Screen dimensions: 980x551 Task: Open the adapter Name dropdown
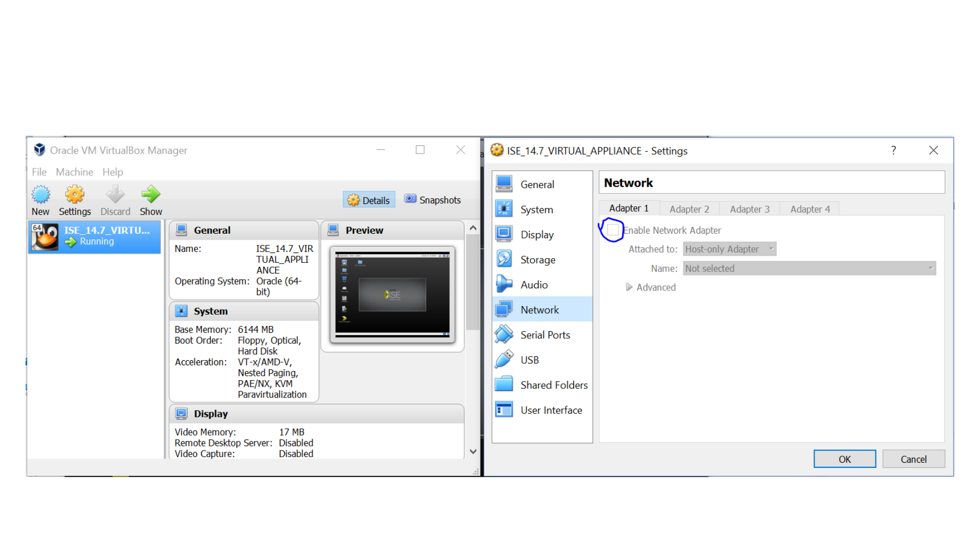(809, 268)
